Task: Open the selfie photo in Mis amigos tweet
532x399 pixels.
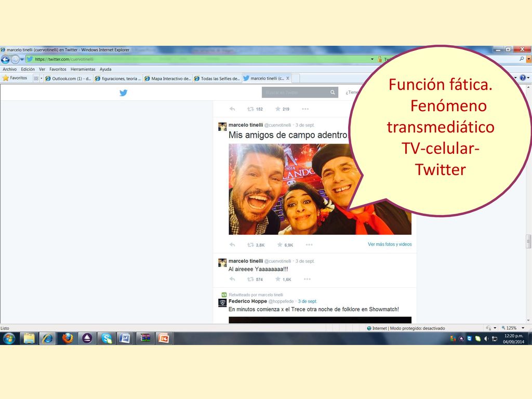Action: (320, 189)
